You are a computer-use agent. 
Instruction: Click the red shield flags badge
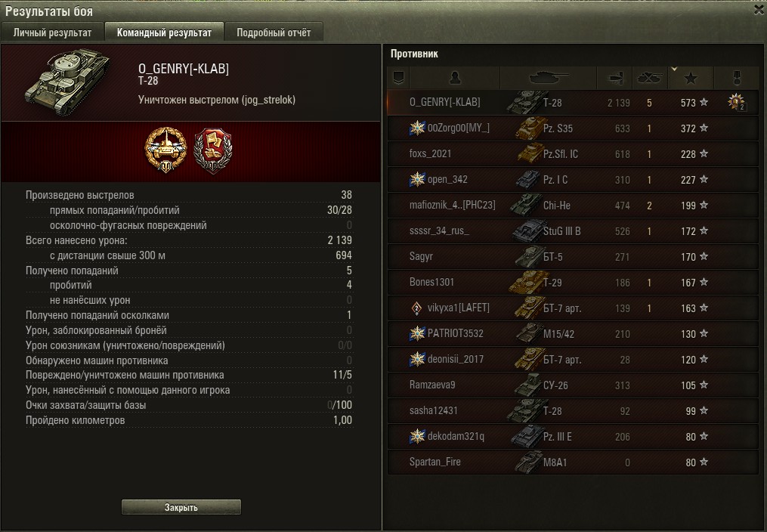(213, 150)
